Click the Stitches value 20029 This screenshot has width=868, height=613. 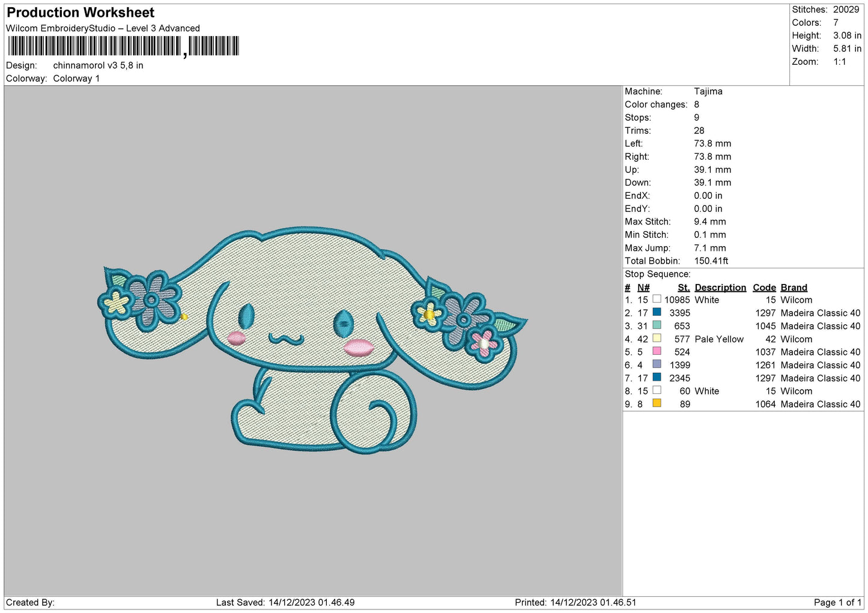pos(846,10)
